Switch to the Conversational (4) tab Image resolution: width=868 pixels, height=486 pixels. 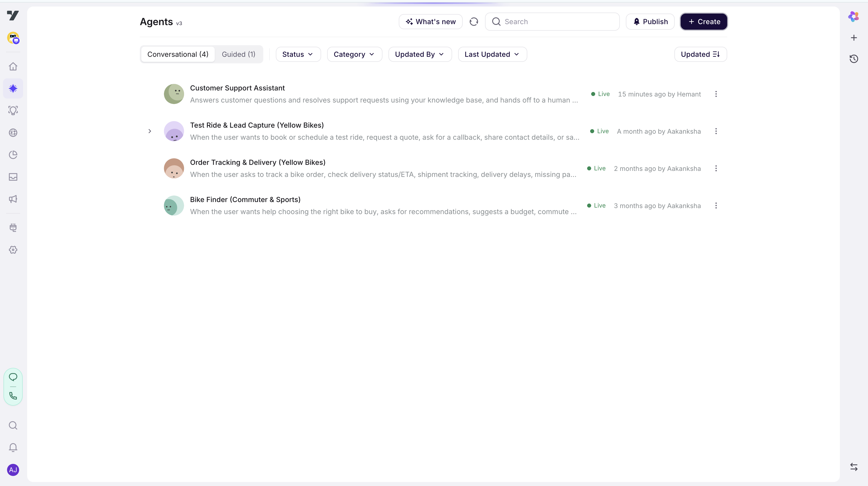(x=178, y=54)
